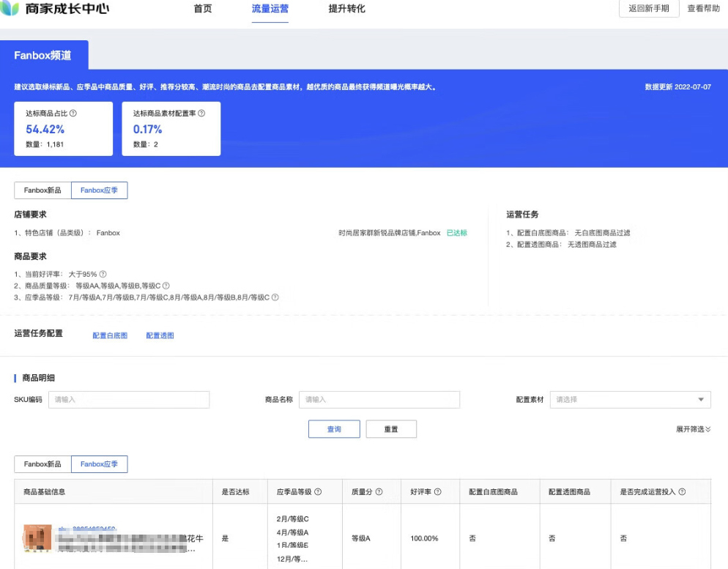Select Fanbox应季 in the product detail table

click(x=99, y=464)
